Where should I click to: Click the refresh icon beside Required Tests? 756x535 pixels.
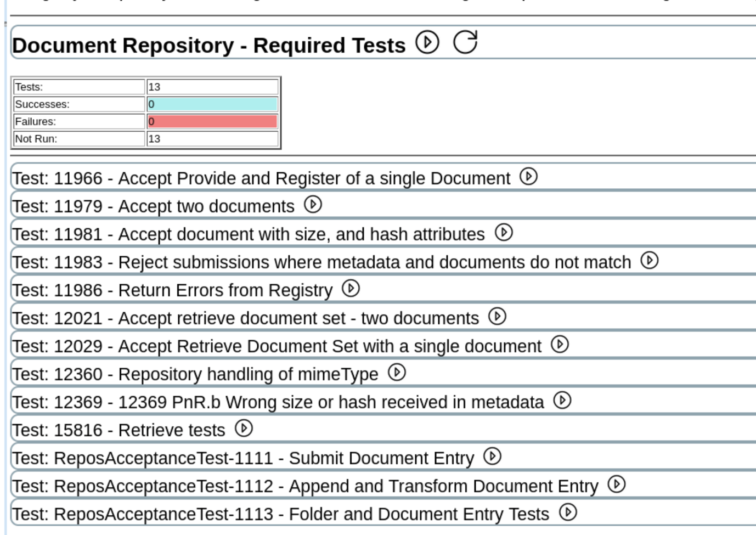[x=465, y=42]
